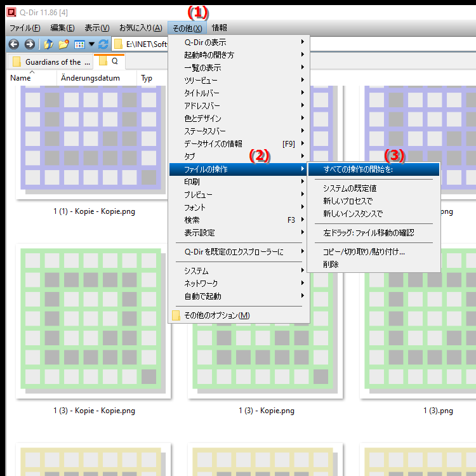Image resolution: width=476 pixels, height=476 pixels.
Task: Open the フォント submenu
Action: (238, 208)
